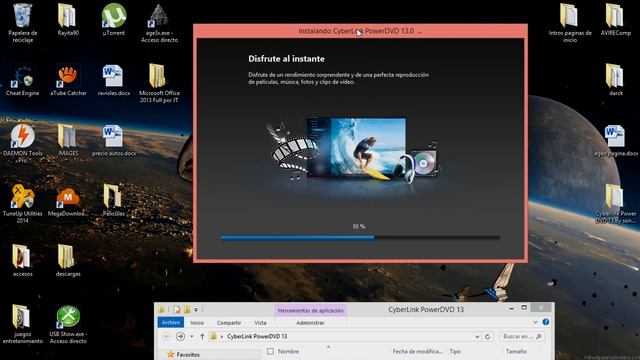The width and height of the screenshot is (640, 360).
Task: Switch to the Vista ribbon tab
Action: [x=260, y=322]
